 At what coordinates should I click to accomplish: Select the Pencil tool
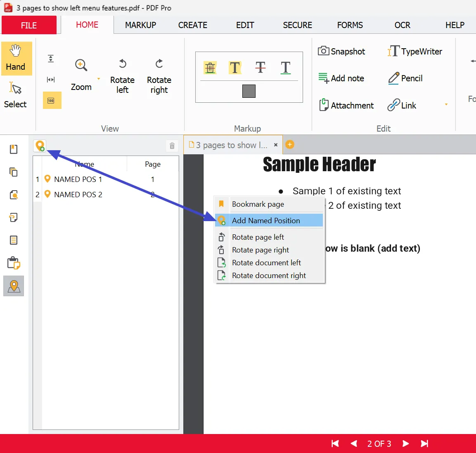click(405, 78)
